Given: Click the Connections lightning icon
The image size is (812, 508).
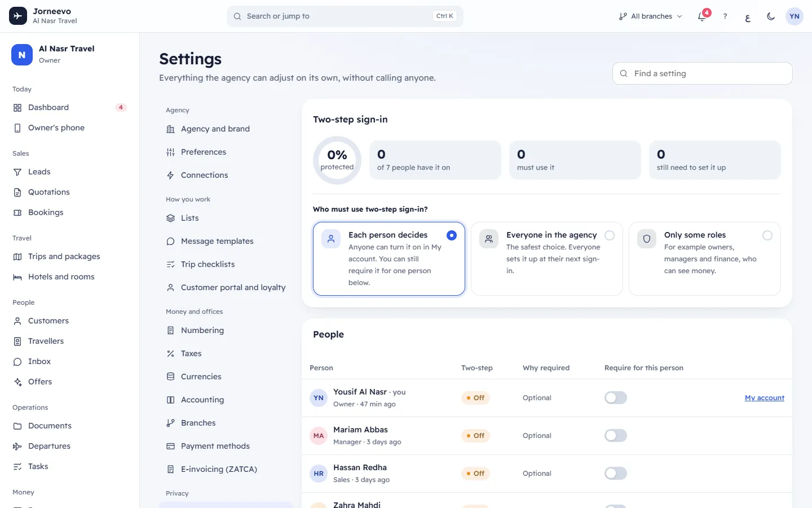Looking at the screenshot, I should (x=170, y=175).
